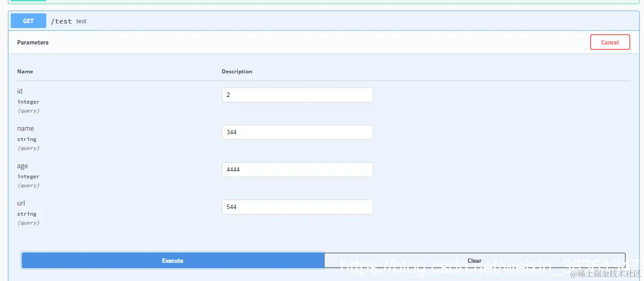This screenshot has height=281, width=644.
Task: Click the string type under url
Action: click(x=27, y=214)
